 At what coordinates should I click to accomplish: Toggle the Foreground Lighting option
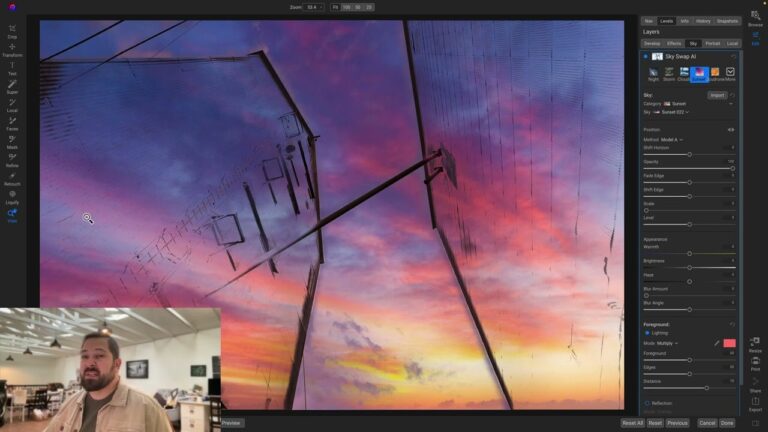(x=647, y=333)
